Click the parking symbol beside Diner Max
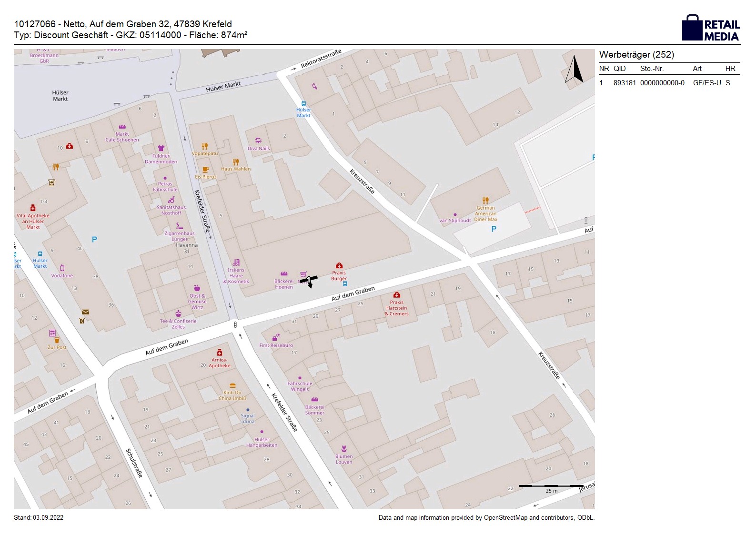 [x=494, y=229]
